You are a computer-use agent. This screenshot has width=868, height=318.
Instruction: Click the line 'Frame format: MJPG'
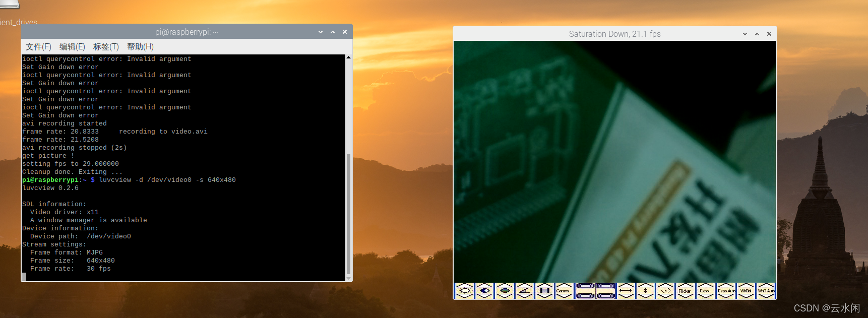[x=67, y=252]
